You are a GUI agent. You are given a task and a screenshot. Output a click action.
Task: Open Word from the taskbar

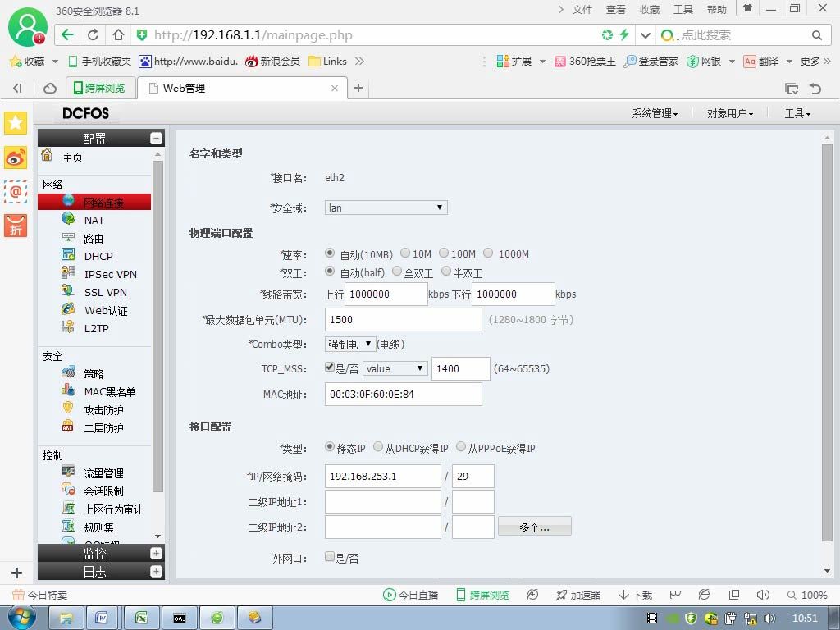point(101,618)
